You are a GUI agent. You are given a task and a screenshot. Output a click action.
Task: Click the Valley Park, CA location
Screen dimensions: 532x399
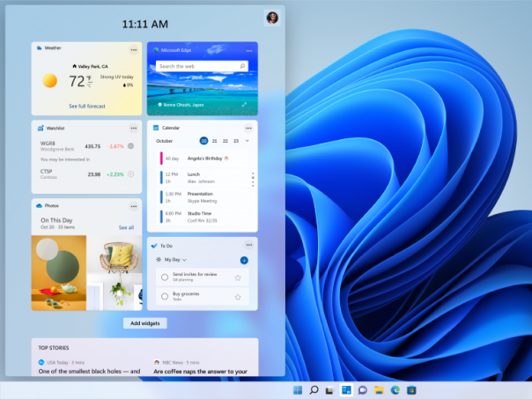(x=90, y=67)
